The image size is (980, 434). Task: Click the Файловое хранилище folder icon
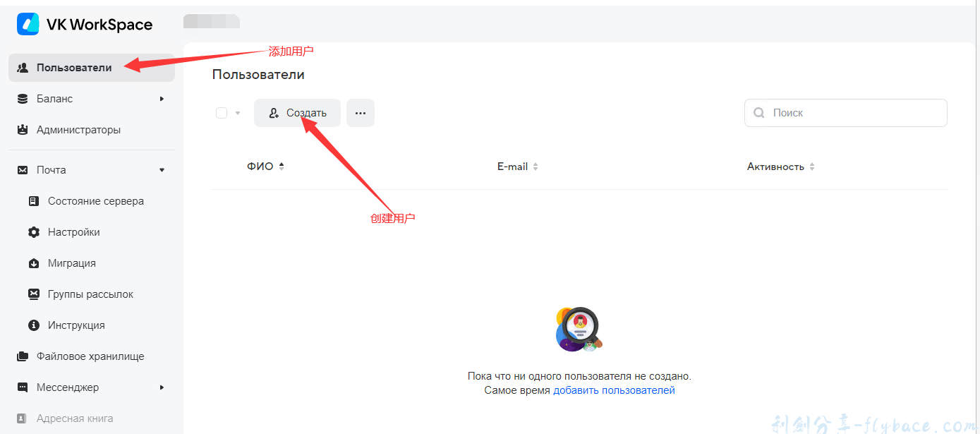click(x=23, y=356)
